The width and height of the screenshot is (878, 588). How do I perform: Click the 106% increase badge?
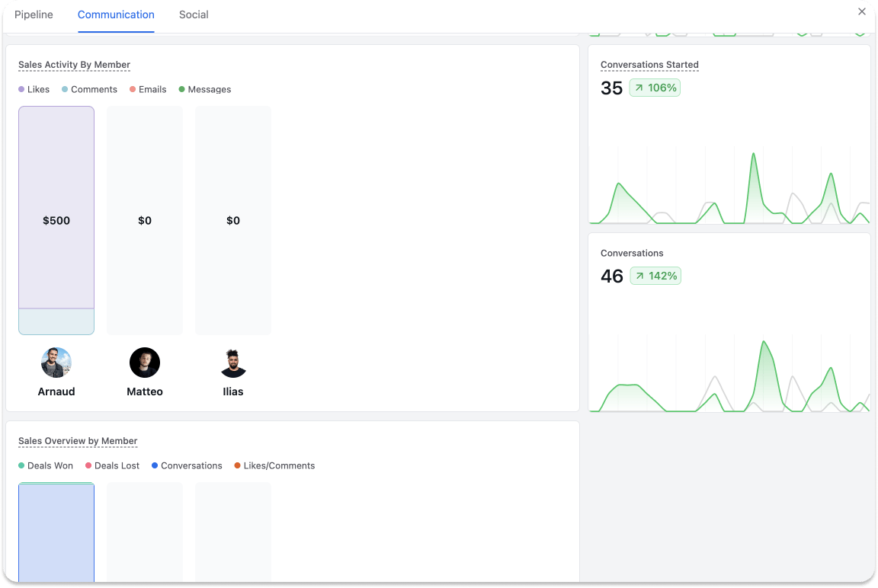pos(655,88)
